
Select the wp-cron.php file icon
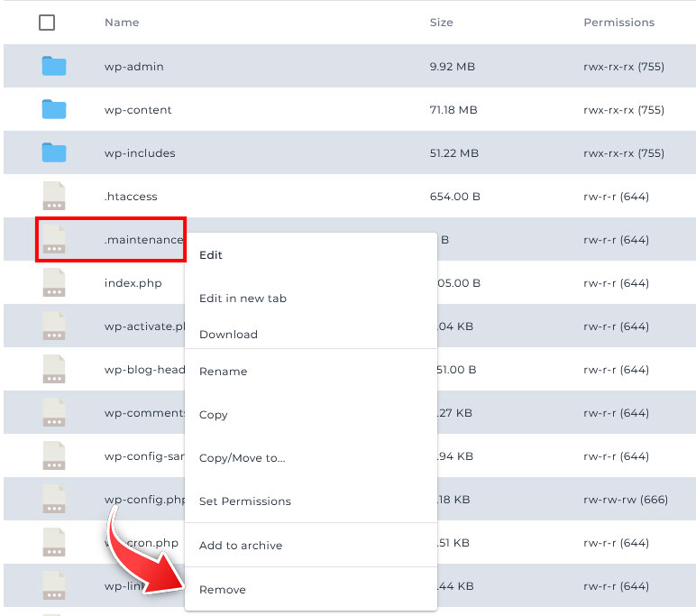[54, 542]
